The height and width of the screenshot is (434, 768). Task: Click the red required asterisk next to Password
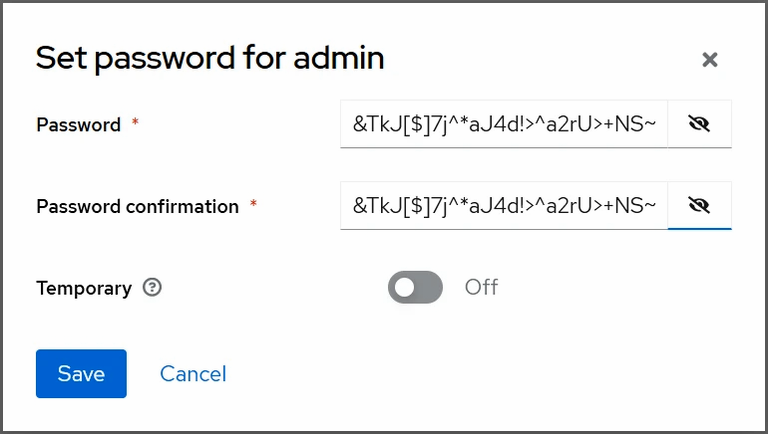coord(135,122)
